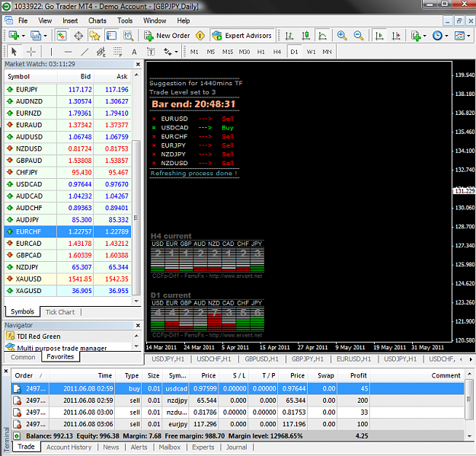Screen dimensions: 476x456
Task: Select the equidistant channel tool
Action: pyautogui.click(x=101, y=52)
